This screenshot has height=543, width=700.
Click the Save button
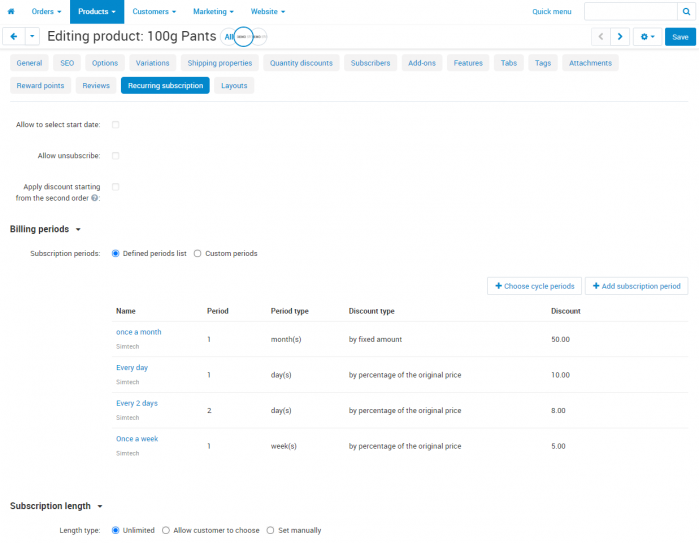point(680,37)
